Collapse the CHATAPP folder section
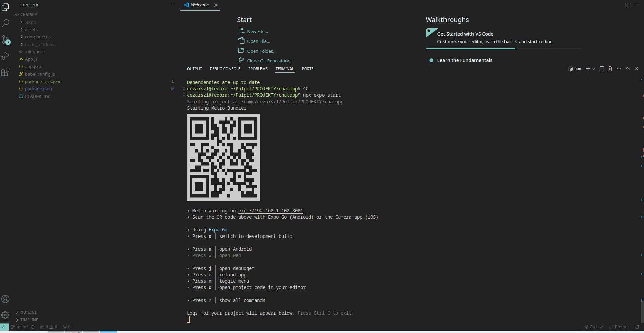The height and width of the screenshot is (333, 644). (x=28, y=15)
